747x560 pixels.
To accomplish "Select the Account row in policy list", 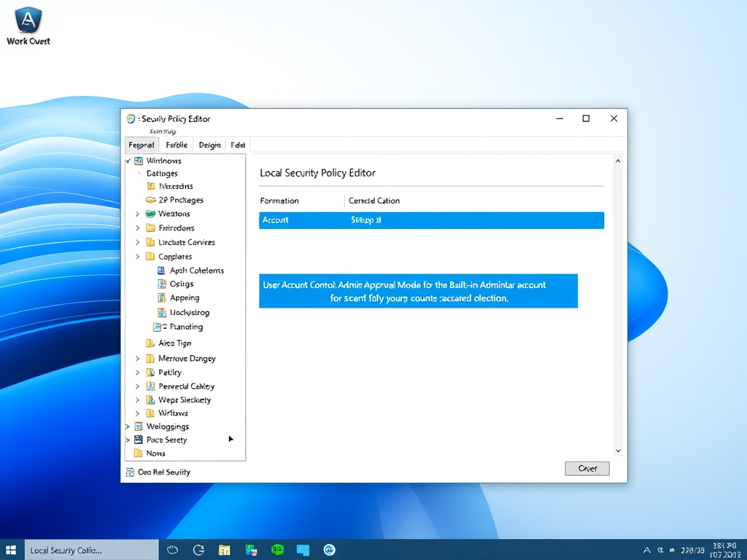I will coord(431,220).
